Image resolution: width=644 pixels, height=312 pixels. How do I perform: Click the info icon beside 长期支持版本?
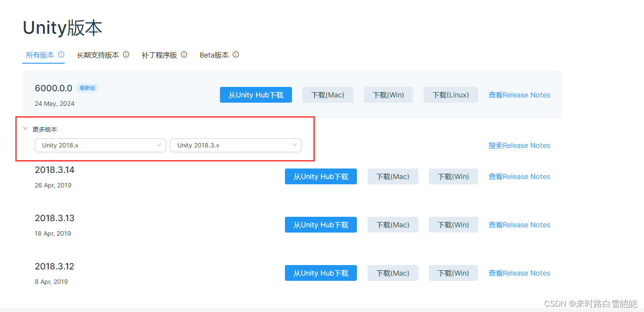tap(126, 54)
